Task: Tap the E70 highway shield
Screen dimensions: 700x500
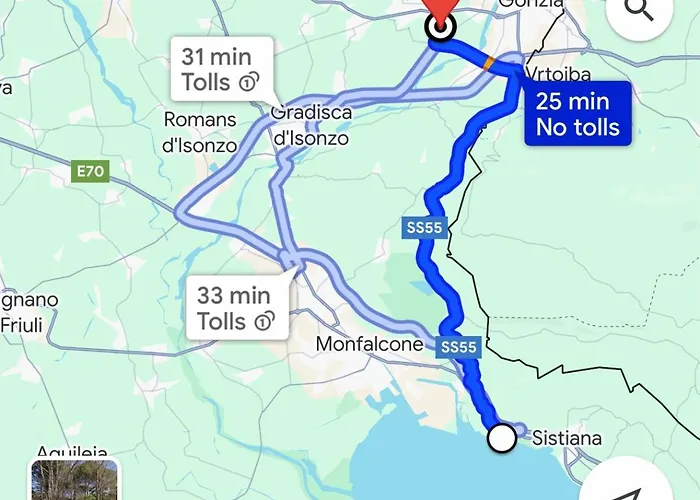Action: (90, 171)
